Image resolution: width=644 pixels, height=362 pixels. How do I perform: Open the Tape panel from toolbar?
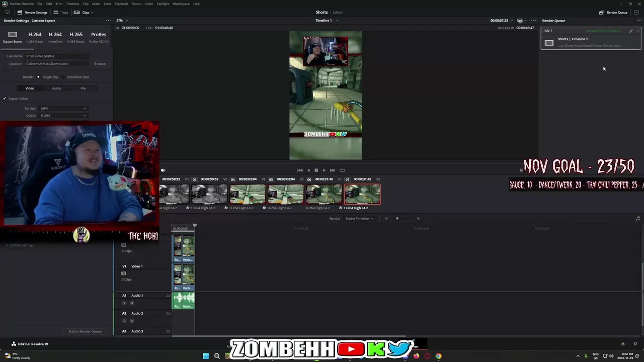coord(61,12)
